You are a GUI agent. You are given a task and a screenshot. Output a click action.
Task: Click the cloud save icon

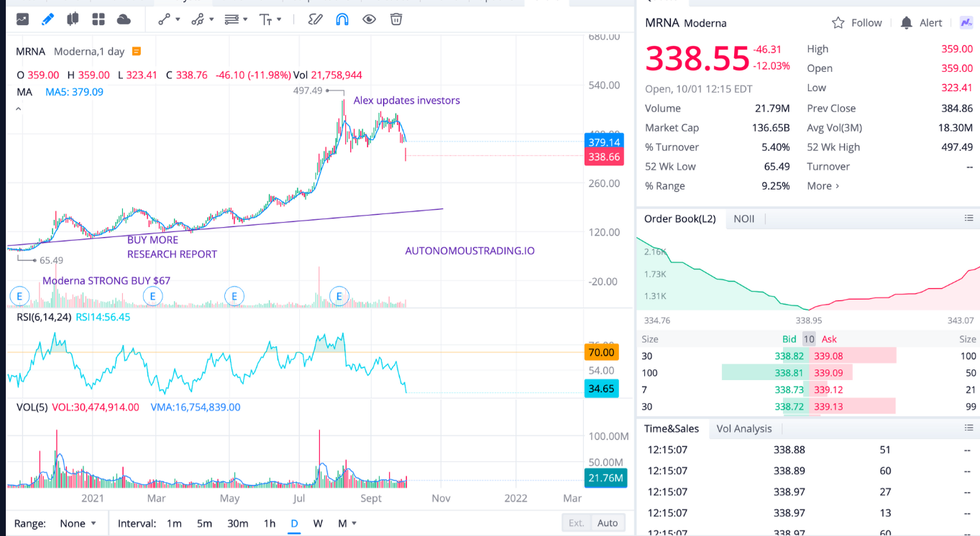[124, 19]
